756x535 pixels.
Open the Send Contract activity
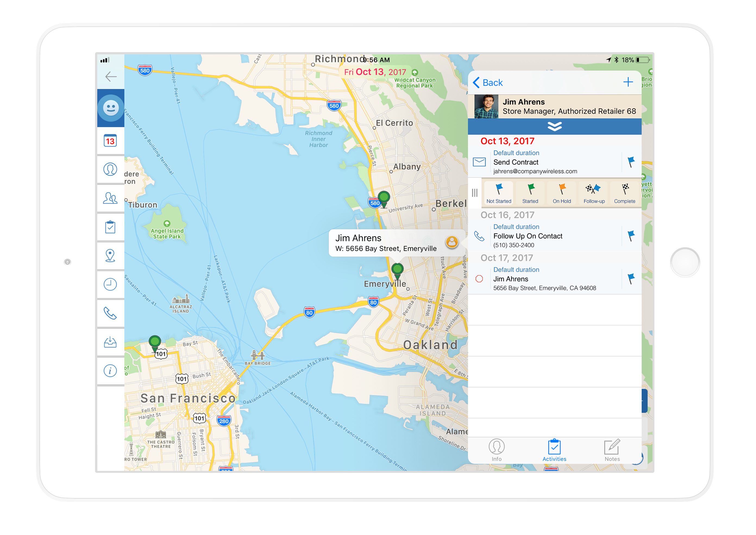[555, 162]
